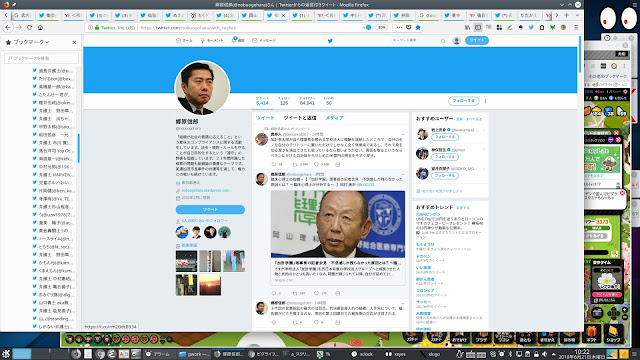
Task: Open sunset photo in profile media grid
Action: pyautogui.click(x=210, y=284)
